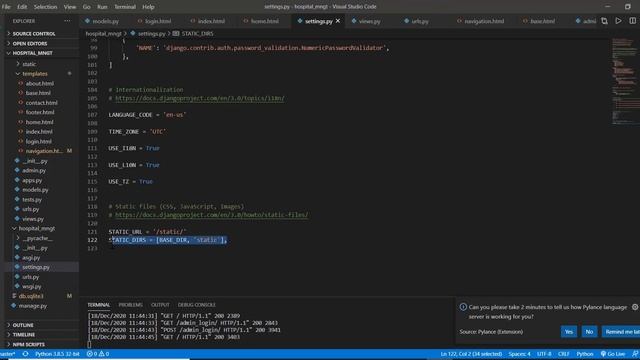This screenshot has height=360, width=640.
Task: Click Remind me later on Pylance notification
Action: (x=621, y=332)
